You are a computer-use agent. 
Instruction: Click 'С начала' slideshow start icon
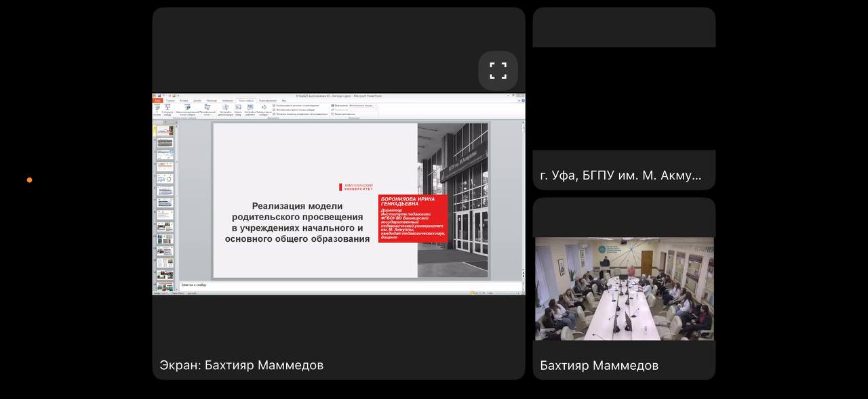pos(157,108)
